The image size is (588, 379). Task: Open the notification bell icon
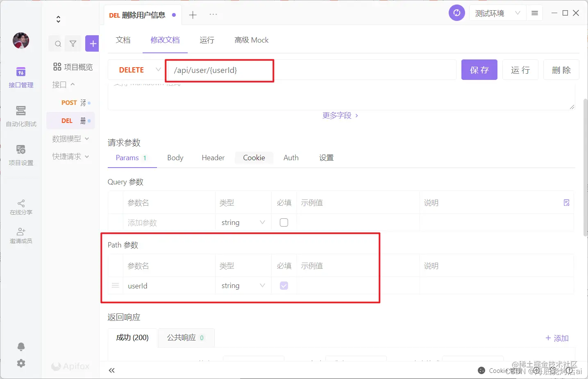(x=21, y=347)
